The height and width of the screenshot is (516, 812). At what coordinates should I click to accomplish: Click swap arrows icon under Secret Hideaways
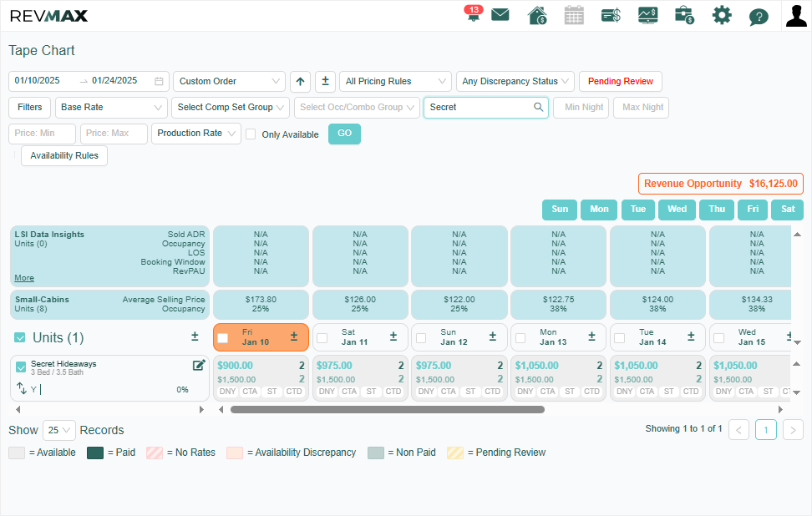(x=21, y=388)
